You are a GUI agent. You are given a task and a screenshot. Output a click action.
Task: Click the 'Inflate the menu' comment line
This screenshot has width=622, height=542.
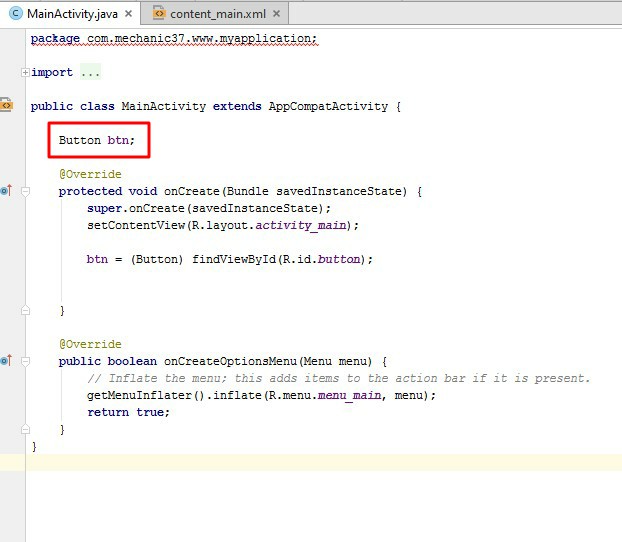(x=338, y=378)
